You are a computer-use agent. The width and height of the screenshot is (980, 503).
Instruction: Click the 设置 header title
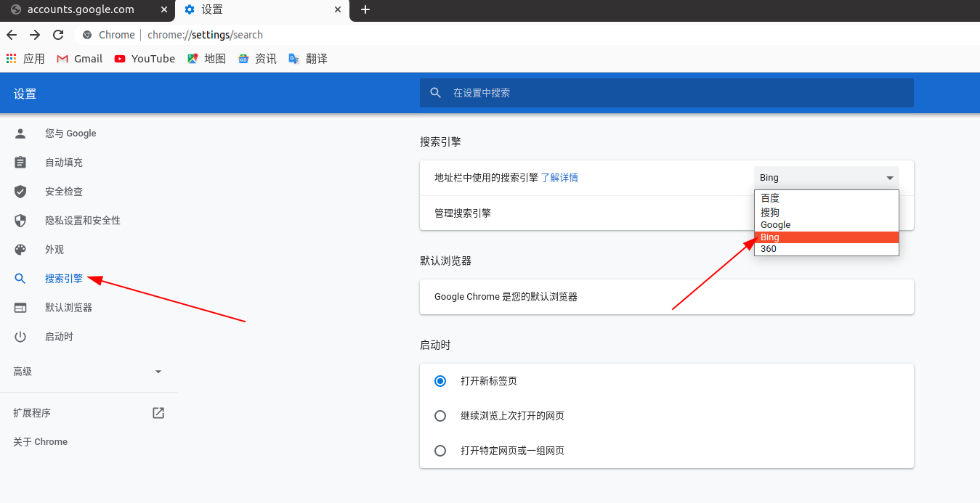[x=25, y=94]
